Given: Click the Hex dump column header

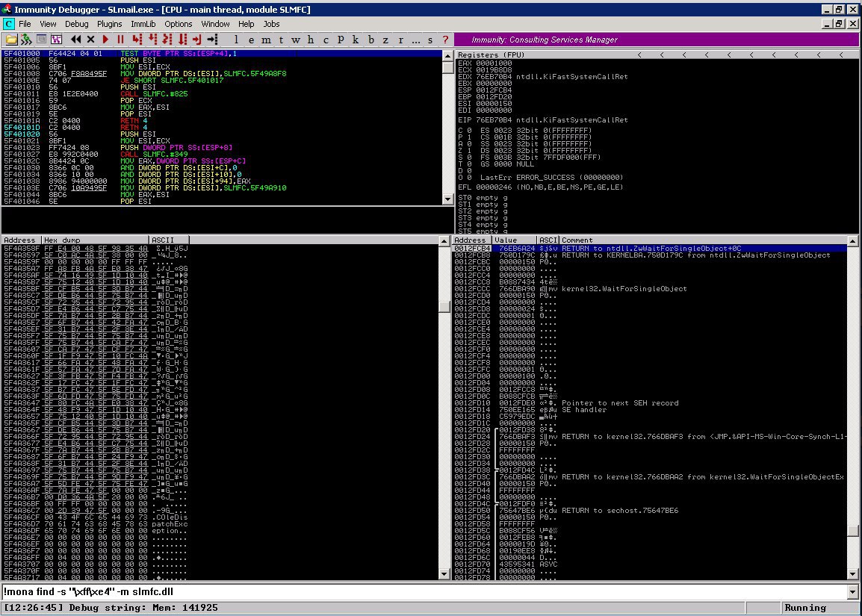Looking at the screenshot, I should point(95,240).
